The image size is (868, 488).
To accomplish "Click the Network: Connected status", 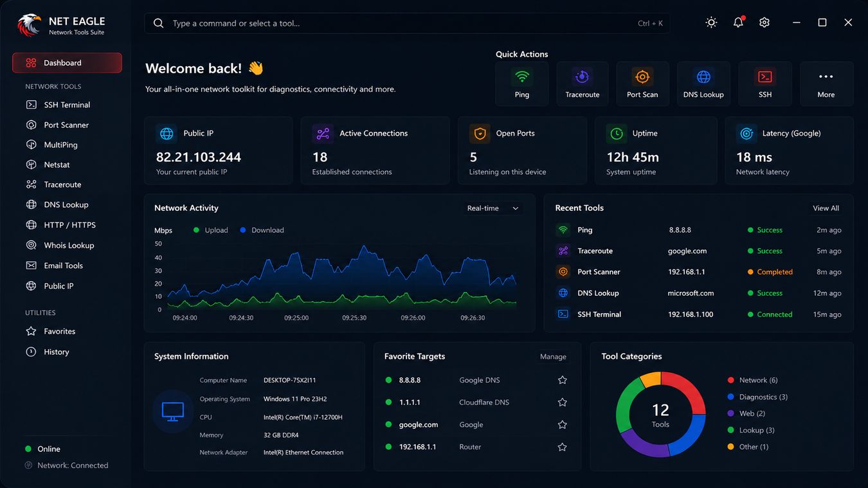I will click(67, 465).
